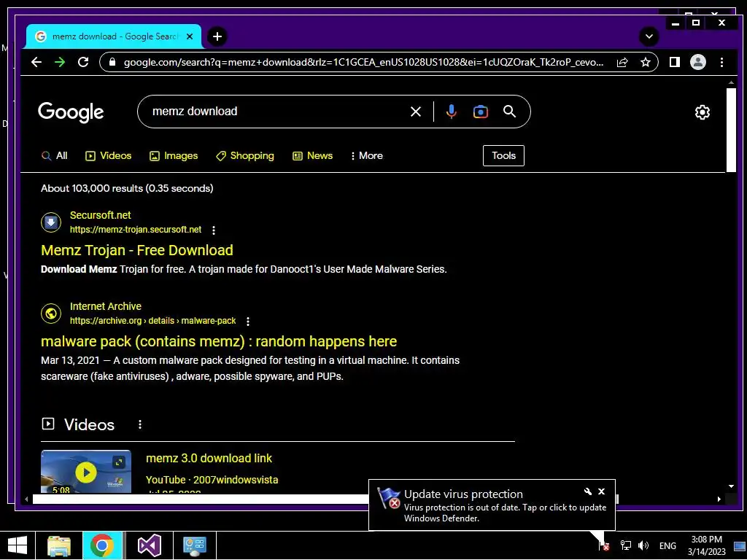Image resolution: width=747 pixels, height=560 pixels.
Task: Follow the archive.org details malware-pack URL
Action: coord(153,321)
